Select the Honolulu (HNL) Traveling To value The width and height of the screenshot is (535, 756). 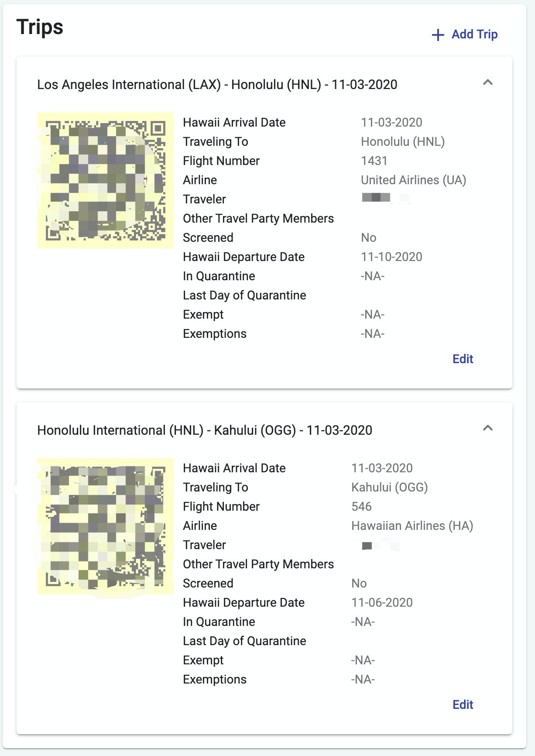point(402,142)
